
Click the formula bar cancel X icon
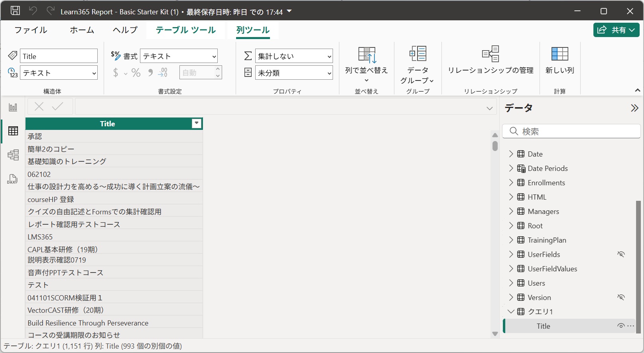(39, 106)
